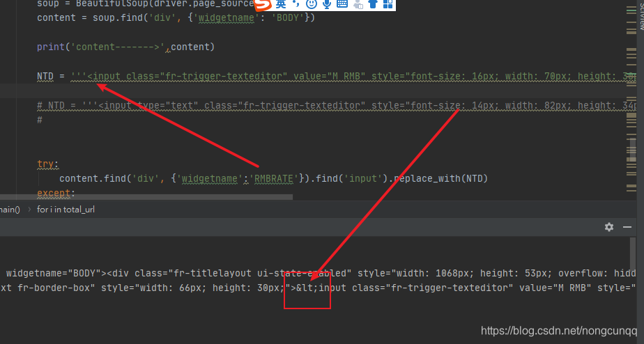Screen dimensions: 644x344
Task: Click the console output vertical scrollbar
Action: tap(633, 254)
